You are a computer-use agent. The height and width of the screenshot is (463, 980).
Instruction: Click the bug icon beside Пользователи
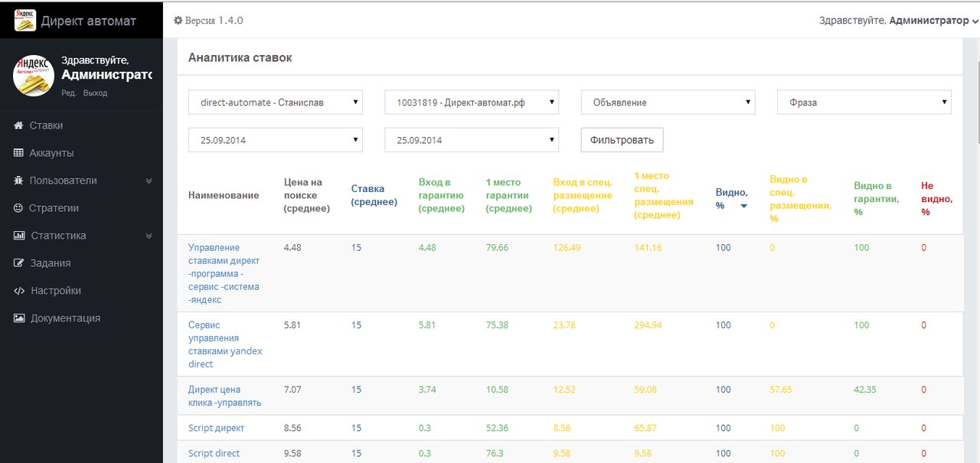(x=19, y=181)
